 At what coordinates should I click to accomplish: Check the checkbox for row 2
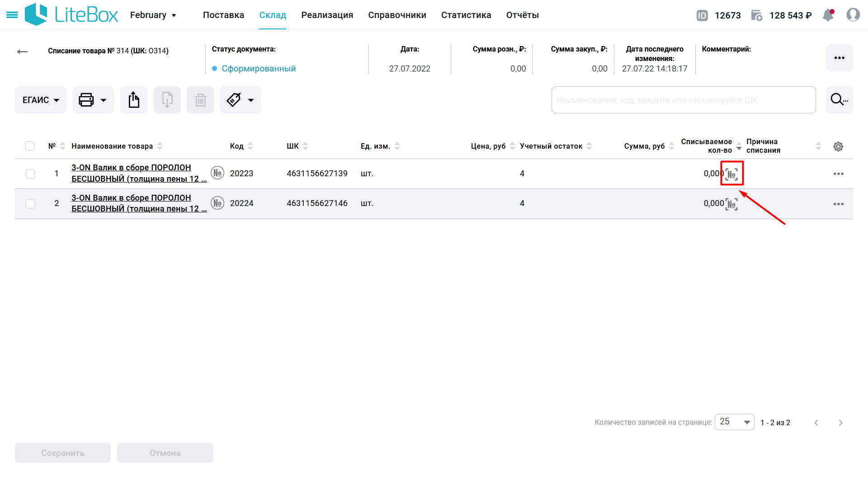[x=30, y=204]
